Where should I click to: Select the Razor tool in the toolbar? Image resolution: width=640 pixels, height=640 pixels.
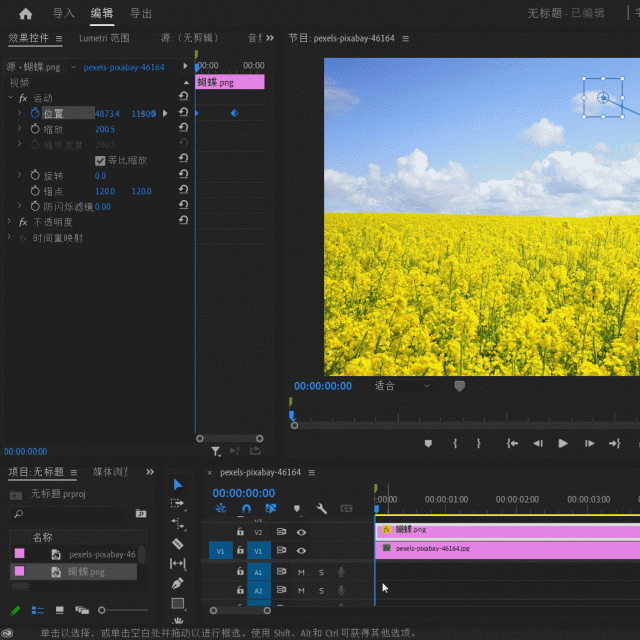pos(178,543)
